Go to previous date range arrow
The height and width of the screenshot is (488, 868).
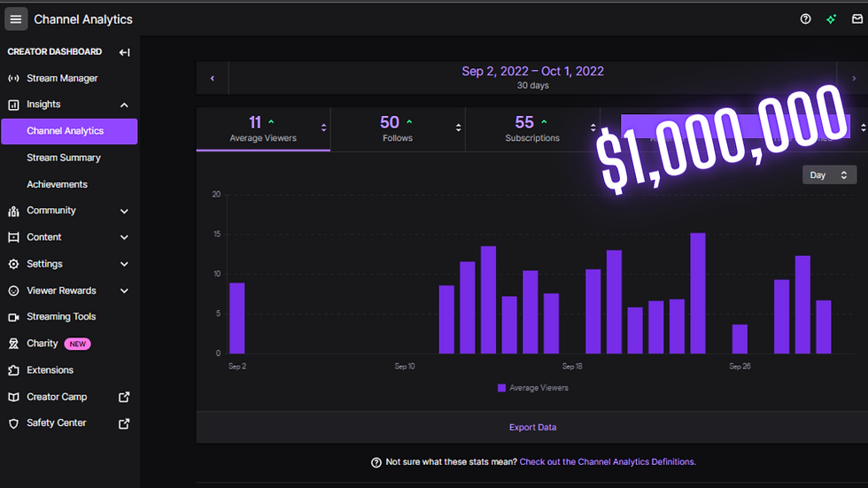(212, 79)
